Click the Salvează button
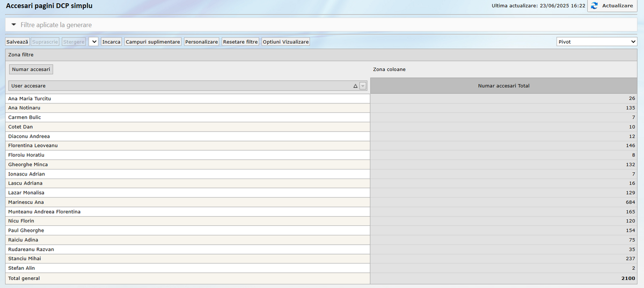 click(x=17, y=41)
